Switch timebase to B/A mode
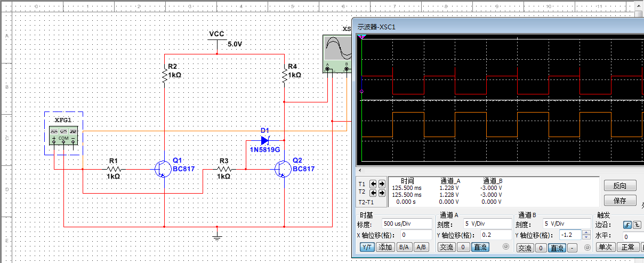This screenshot has height=263, width=644. tap(404, 247)
